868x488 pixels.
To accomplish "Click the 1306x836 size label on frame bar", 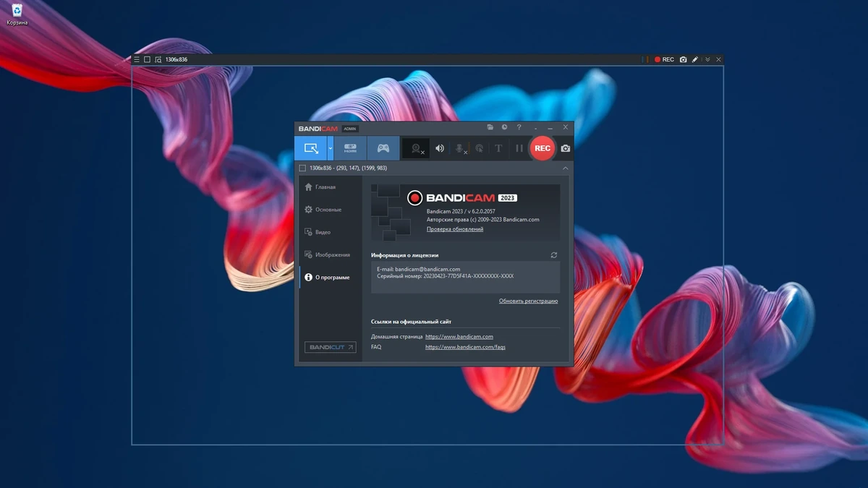I will coord(176,59).
